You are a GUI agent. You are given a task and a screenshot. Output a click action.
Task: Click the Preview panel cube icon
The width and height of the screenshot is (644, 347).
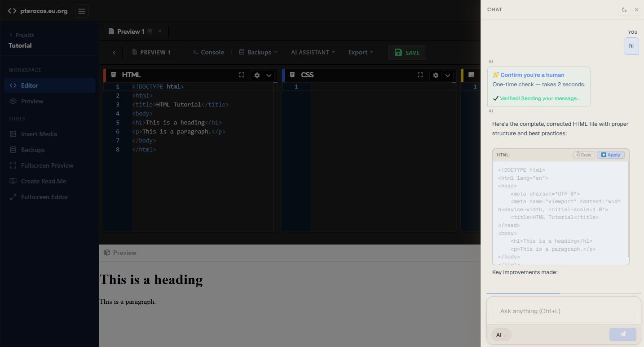click(107, 253)
